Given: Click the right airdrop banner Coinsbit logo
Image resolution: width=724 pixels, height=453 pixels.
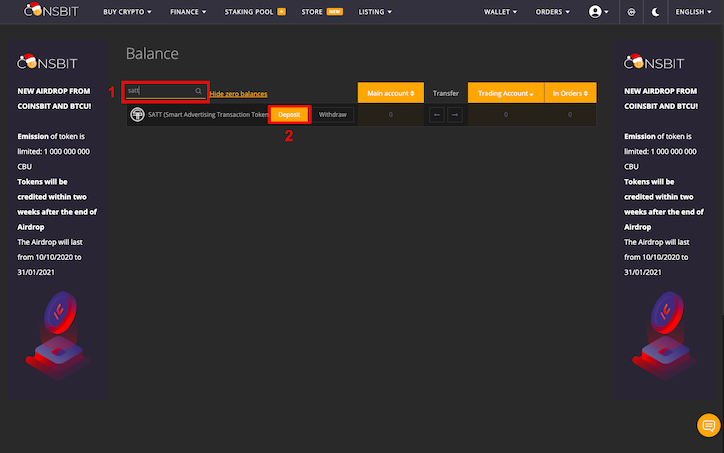Looking at the screenshot, I should coord(654,62).
